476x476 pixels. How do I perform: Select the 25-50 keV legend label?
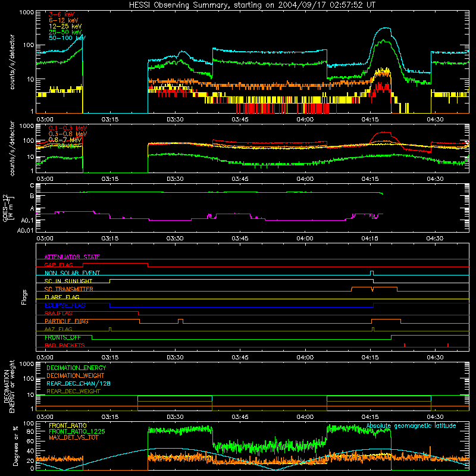pyautogui.click(x=65, y=32)
